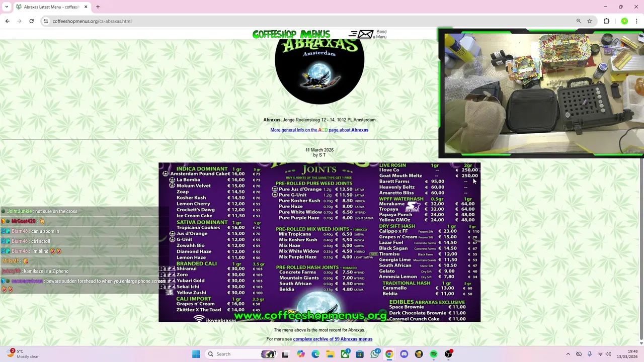Click the Coffeeshop Menus logo
Image resolution: width=644 pixels, height=362 pixels.
pos(291,34)
